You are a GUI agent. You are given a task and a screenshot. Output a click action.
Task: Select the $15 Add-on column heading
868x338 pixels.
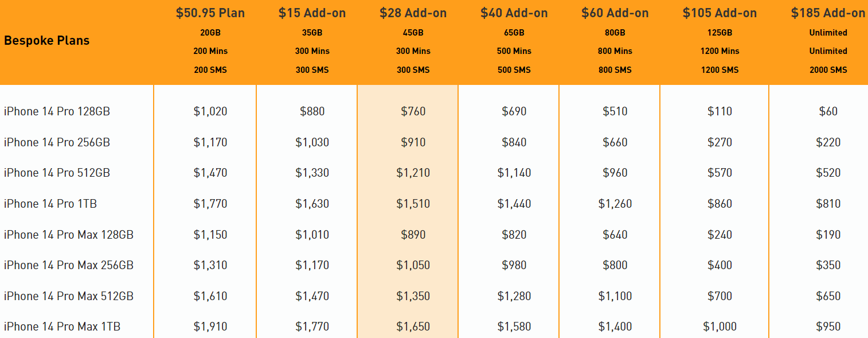click(x=312, y=13)
